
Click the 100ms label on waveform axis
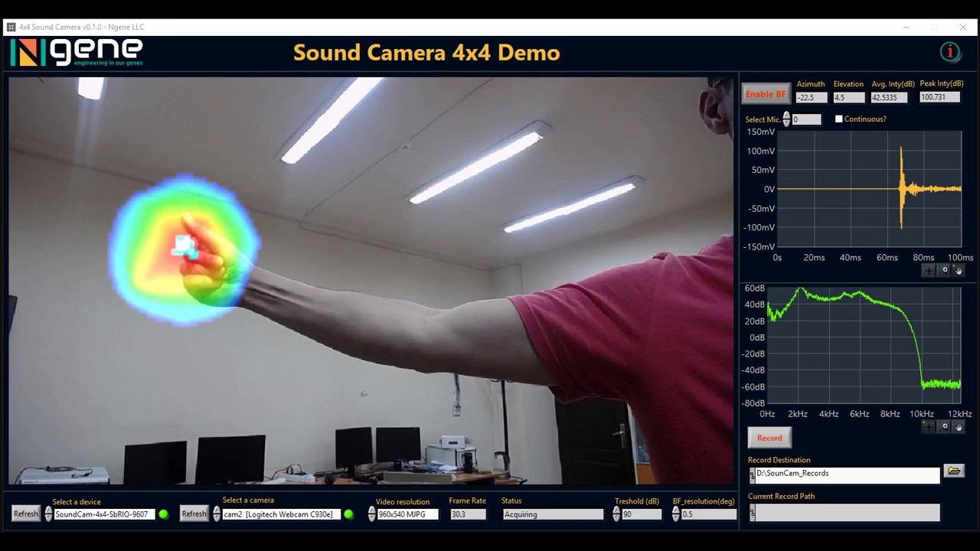961,258
